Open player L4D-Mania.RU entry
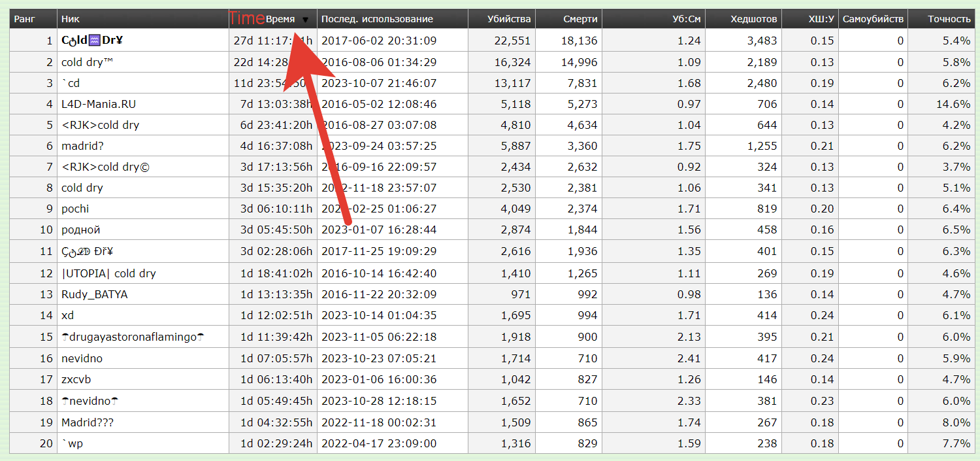 (x=99, y=104)
